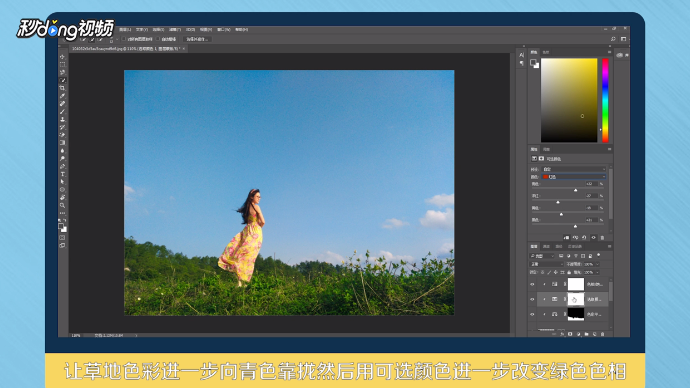The width and height of the screenshot is (690, 388).
Task: Select the Pen tool
Action: (x=62, y=166)
